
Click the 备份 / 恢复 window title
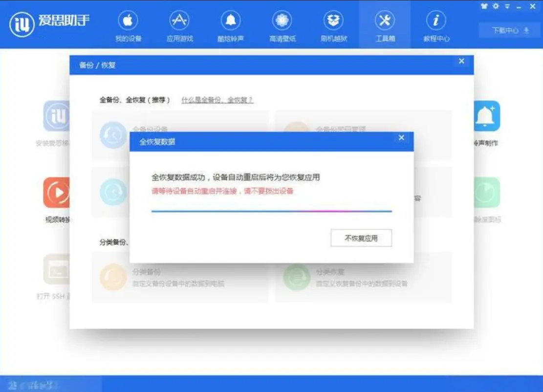click(97, 65)
